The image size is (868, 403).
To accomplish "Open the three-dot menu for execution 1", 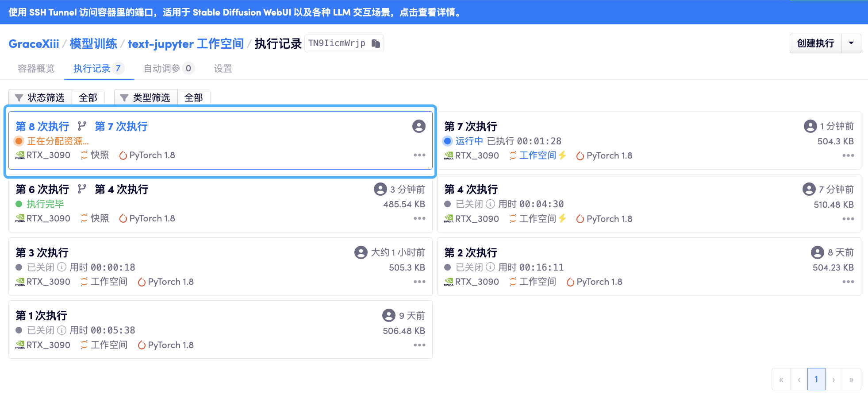I will (x=419, y=345).
